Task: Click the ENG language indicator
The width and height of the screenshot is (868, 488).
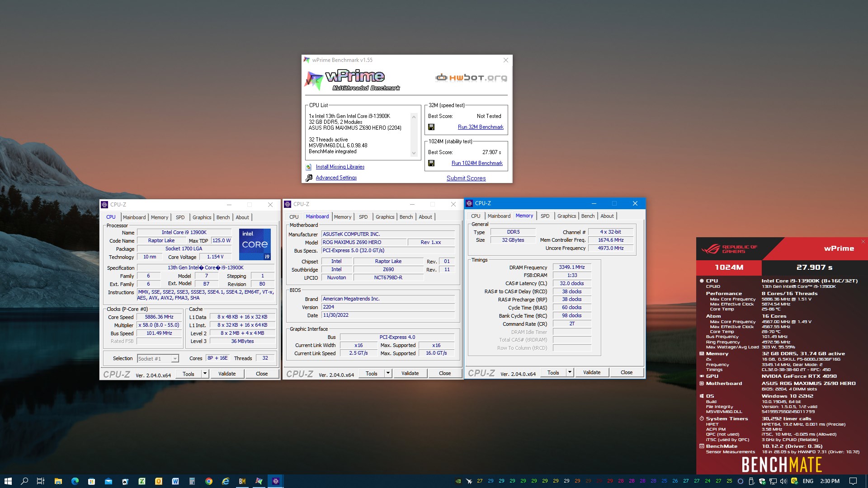Action: click(x=808, y=481)
